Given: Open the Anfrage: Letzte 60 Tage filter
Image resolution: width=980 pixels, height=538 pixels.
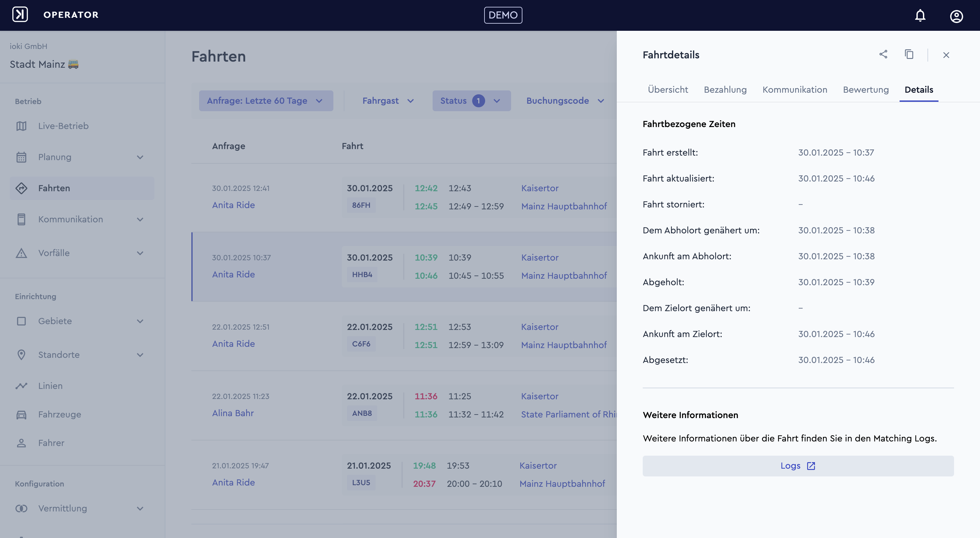Looking at the screenshot, I should 266,101.
